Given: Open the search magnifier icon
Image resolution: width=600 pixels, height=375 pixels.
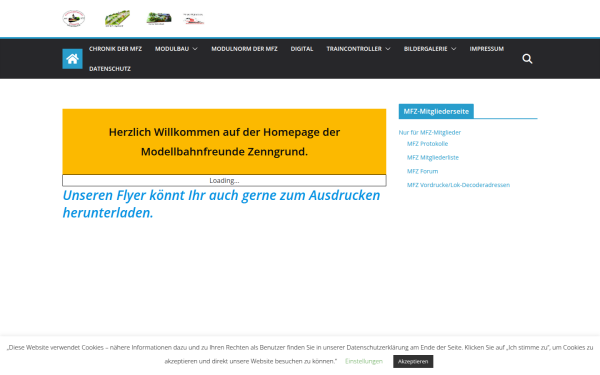Looking at the screenshot, I should (x=527, y=59).
